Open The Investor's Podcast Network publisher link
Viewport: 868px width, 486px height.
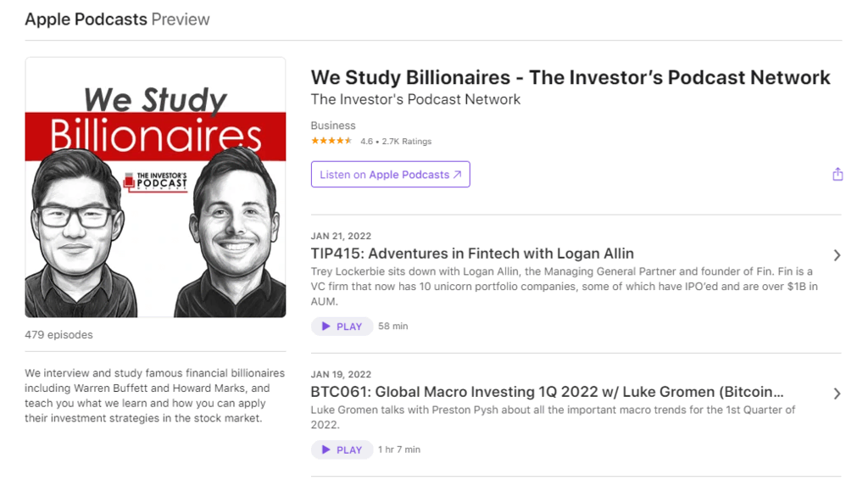415,100
